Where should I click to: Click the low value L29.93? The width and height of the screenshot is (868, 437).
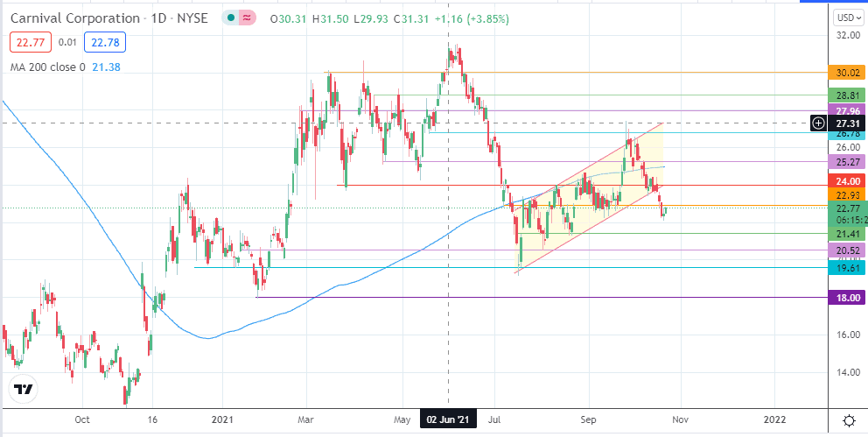pos(370,19)
